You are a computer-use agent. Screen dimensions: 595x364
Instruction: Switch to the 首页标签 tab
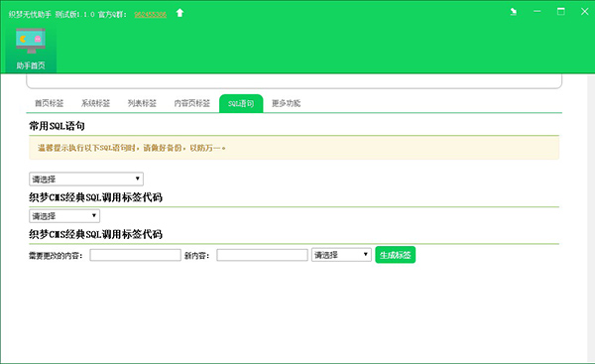[49, 103]
